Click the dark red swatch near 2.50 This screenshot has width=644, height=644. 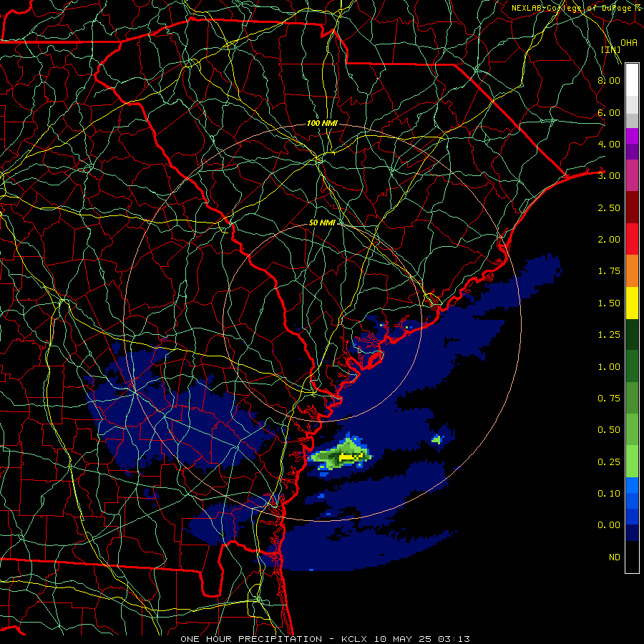tap(632, 208)
